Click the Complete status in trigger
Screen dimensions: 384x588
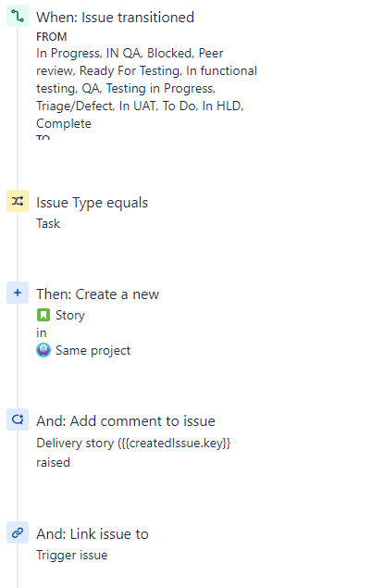coord(64,123)
